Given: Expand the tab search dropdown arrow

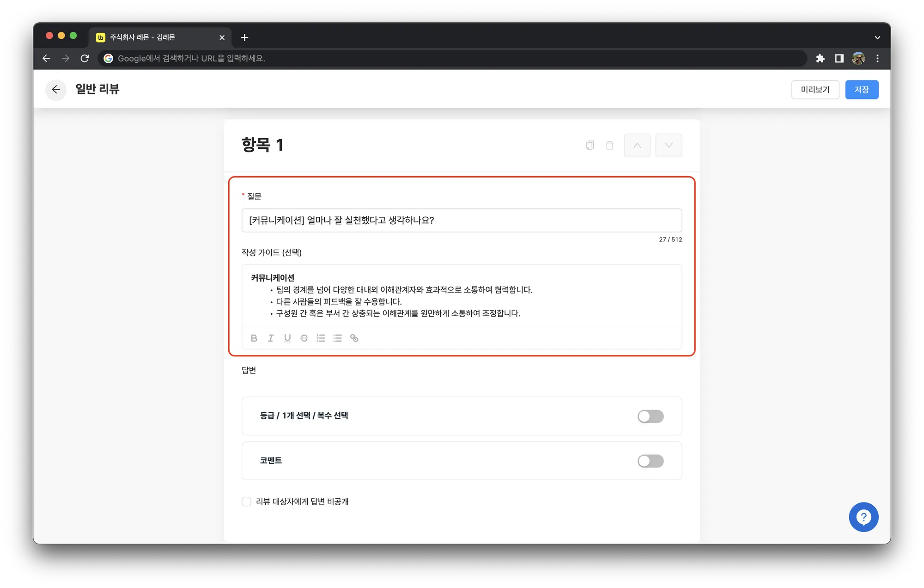Looking at the screenshot, I should click(x=877, y=37).
